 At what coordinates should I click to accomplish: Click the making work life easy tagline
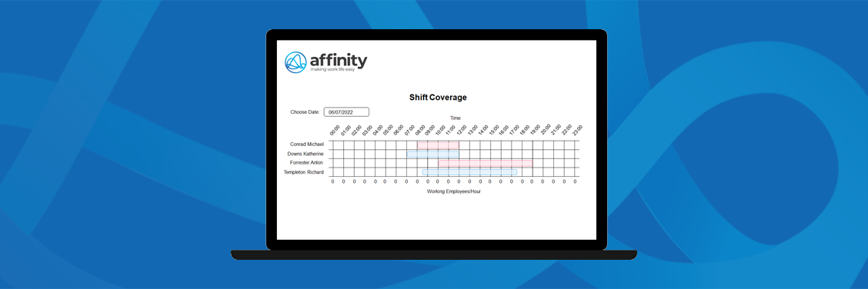[x=332, y=70]
